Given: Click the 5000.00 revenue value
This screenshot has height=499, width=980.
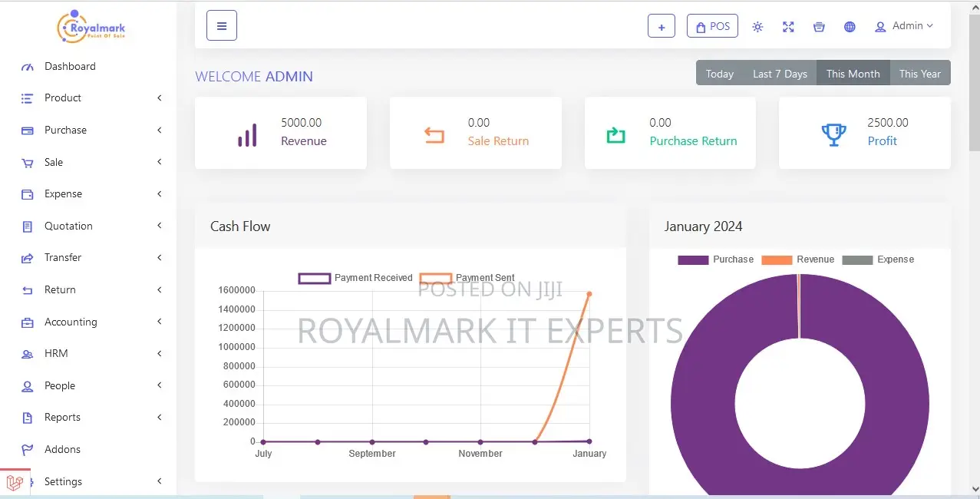Looking at the screenshot, I should click(302, 123).
